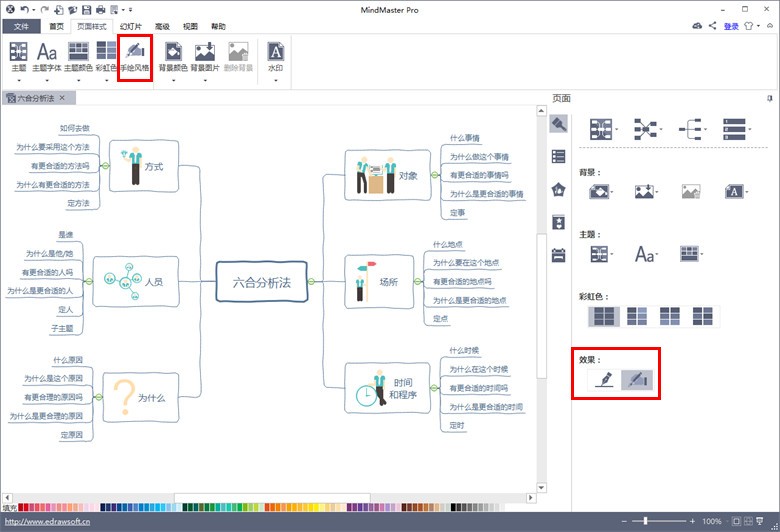Click the cloud upload icon at top right
This screenshot has width=780, height=532.
click(697, 26)
